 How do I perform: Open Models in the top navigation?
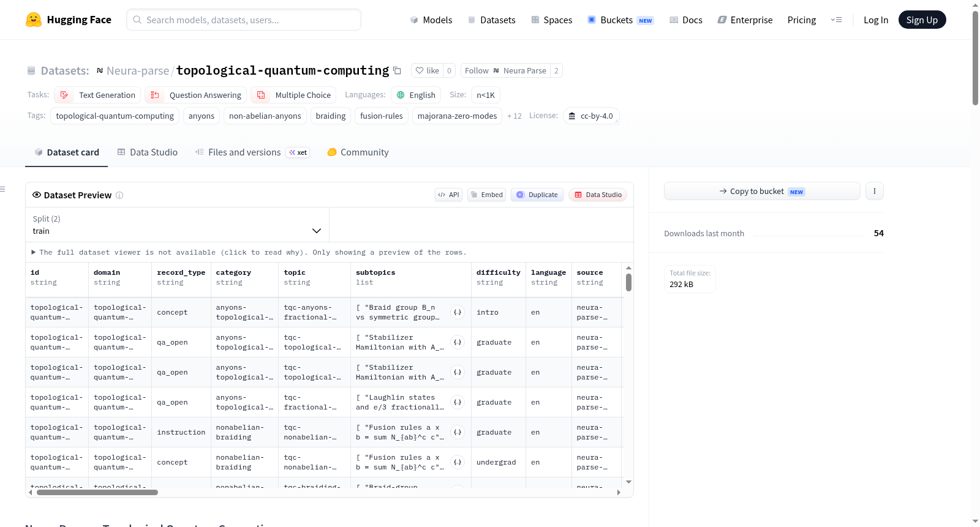(431, 20)
